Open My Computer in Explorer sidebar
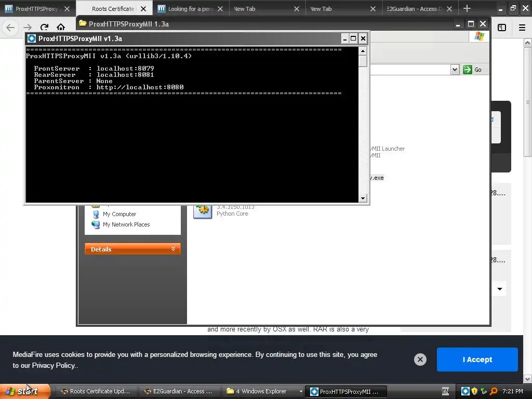Viewport: 532px width, 399px height. pyautogui.click(x=119, y=214)
